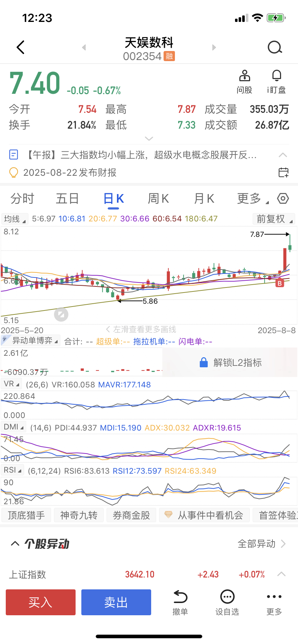Tap the 左滑查看更多画线 hint
The width and height of the screenshot is (298, 644).
[x=141, y=329]
